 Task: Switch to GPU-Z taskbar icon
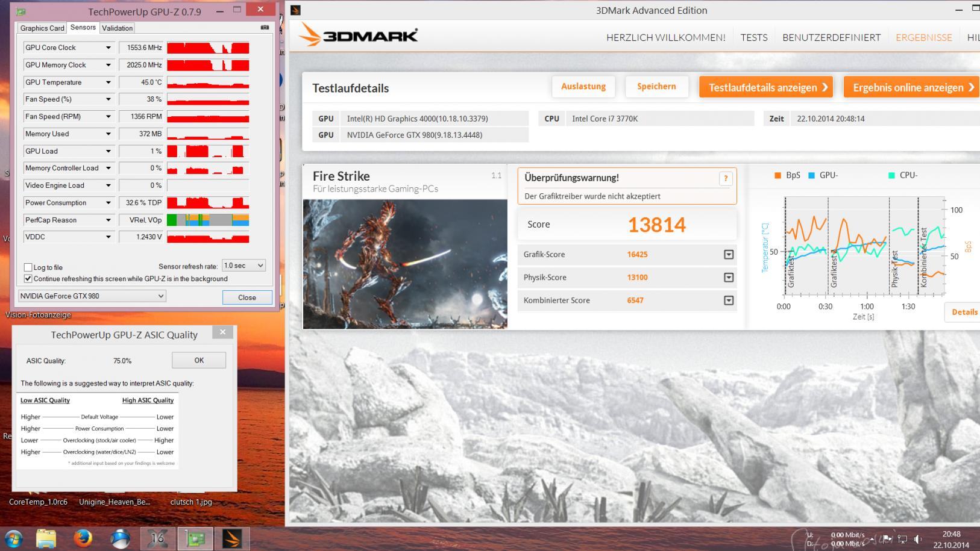(x=195, y=538)
